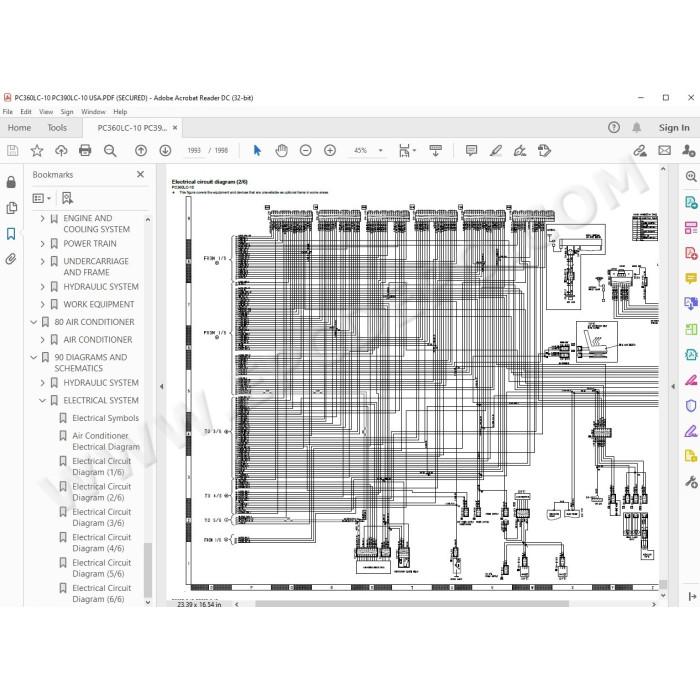Expand WORK EQUIPMENT bookmark

[x=42, y=304]
